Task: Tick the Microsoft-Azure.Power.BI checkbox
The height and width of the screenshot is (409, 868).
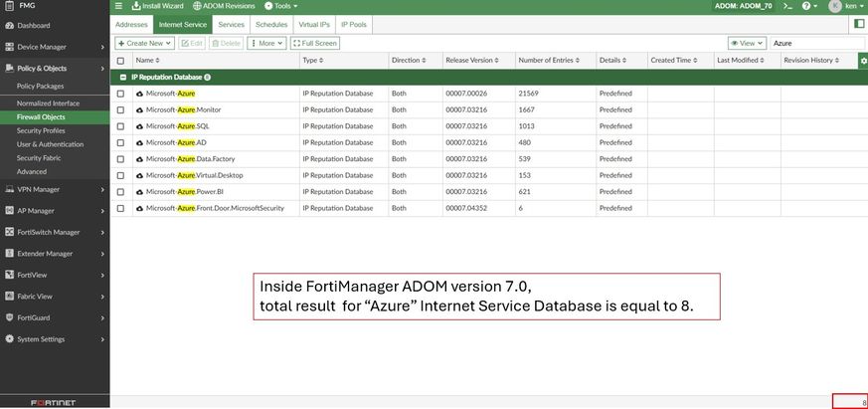Action: (x=120, y=192)
